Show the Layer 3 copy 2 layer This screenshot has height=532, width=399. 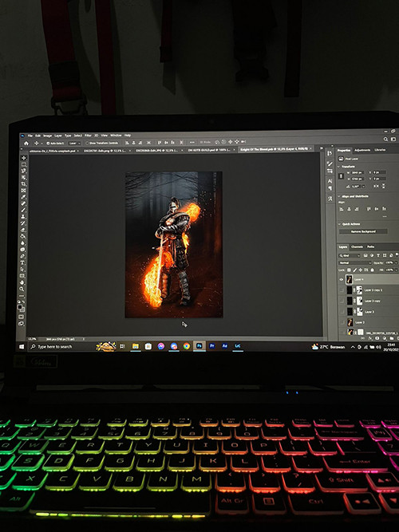click(x=342, y=290)
